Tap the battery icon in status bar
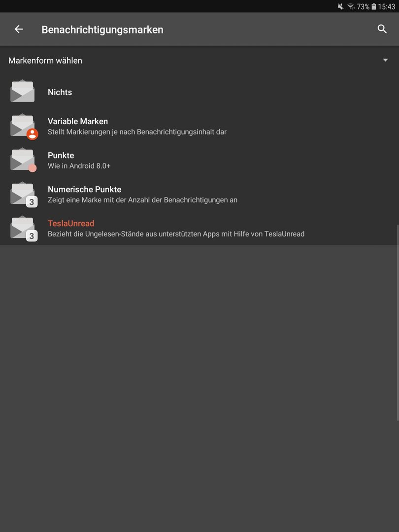 click(373, 6)
